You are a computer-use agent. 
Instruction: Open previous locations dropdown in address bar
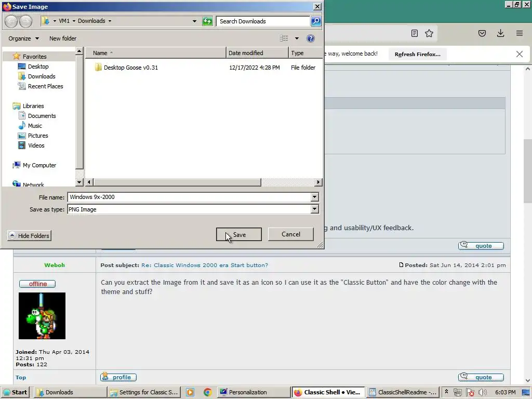tap(194, 21)
